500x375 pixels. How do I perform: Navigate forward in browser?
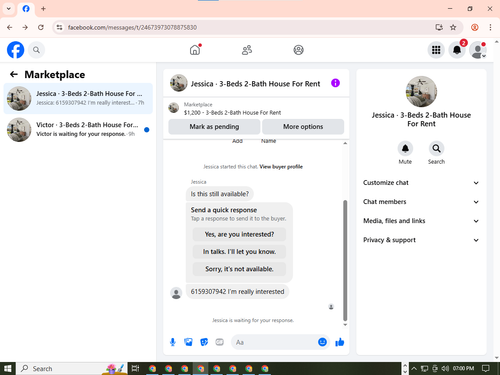25,27
